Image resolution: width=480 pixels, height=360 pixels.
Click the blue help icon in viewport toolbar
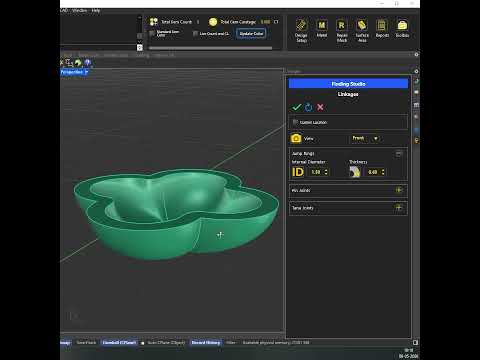coord(87,63)
